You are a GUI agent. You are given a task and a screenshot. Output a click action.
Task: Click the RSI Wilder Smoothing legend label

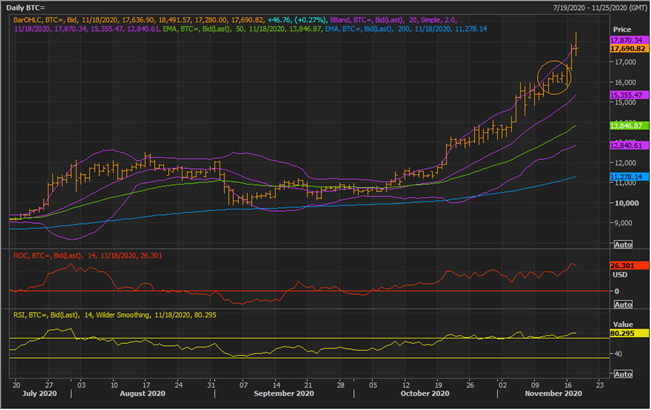pos(115,315)
